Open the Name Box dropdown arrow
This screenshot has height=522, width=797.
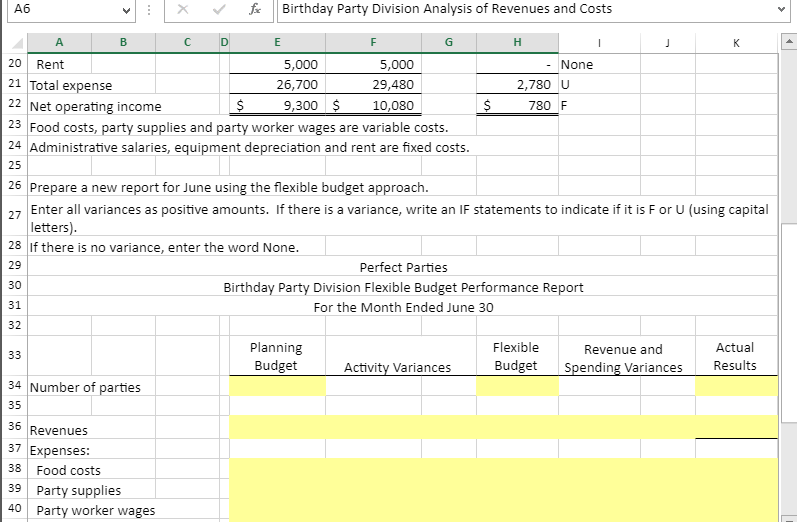(126, 10)
